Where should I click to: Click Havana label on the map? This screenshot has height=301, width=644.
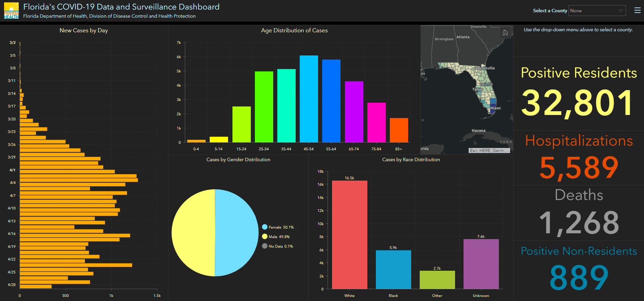(x=478, y=131)
